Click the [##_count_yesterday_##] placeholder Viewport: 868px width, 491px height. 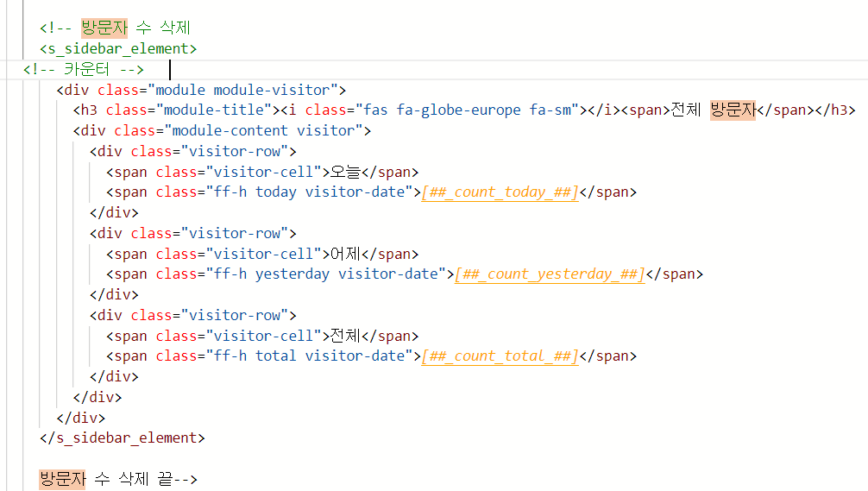pyautogui.click(x=550, y=274)
